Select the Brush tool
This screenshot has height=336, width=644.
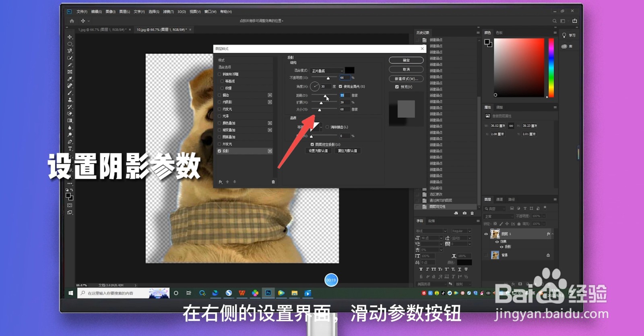70,93
